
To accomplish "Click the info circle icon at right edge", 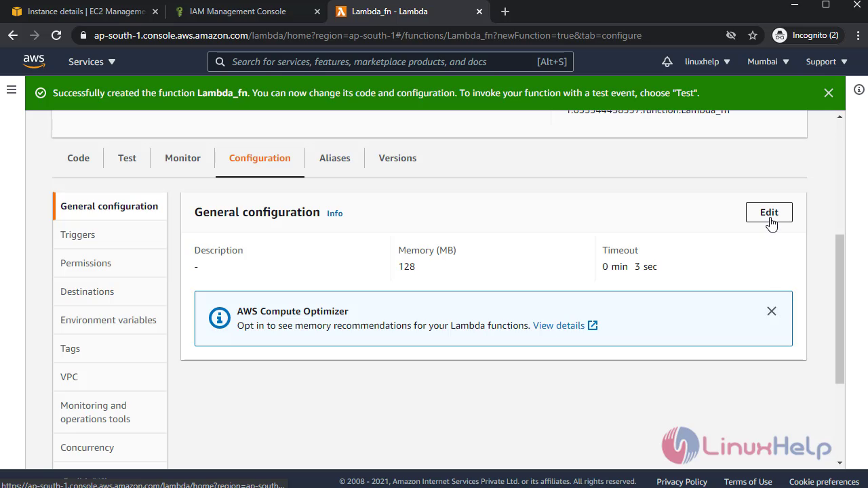I will [x=859, y=89].
